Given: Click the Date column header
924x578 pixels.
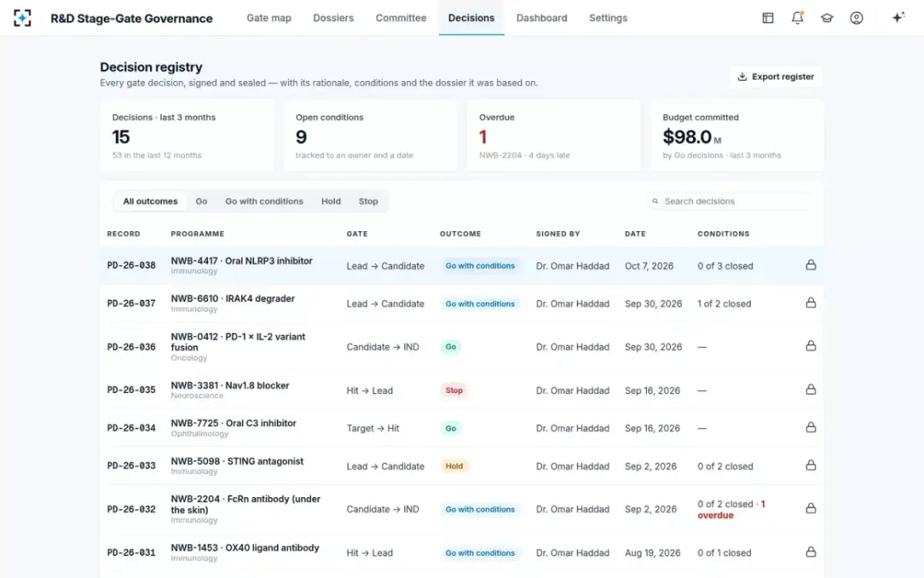Looking at the screenshot, I should [x=635, y=234].
